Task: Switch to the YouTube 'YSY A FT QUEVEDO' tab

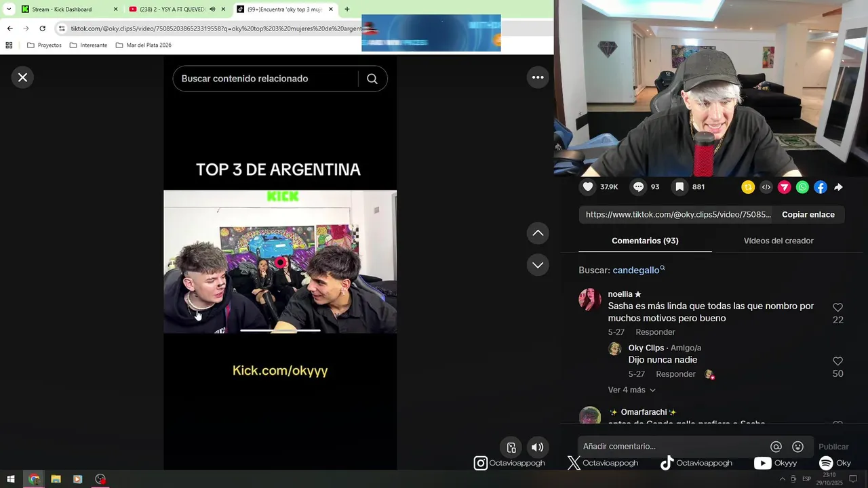Action: 172,9
